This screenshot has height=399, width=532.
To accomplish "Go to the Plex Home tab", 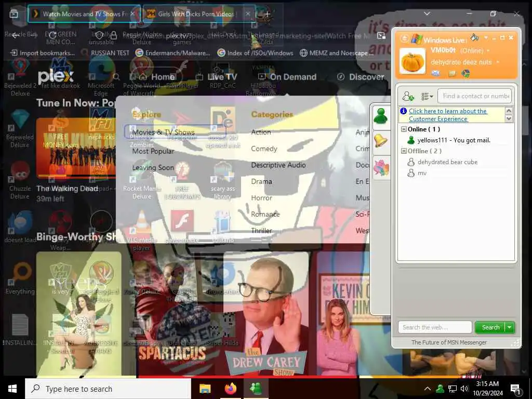I will pos(158,77).
